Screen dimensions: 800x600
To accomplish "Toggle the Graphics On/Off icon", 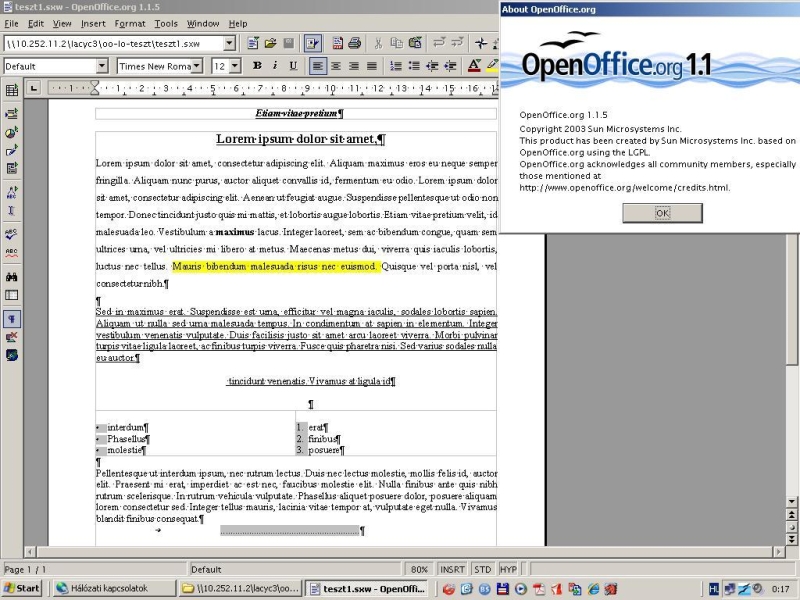I will tap(12, 337).
